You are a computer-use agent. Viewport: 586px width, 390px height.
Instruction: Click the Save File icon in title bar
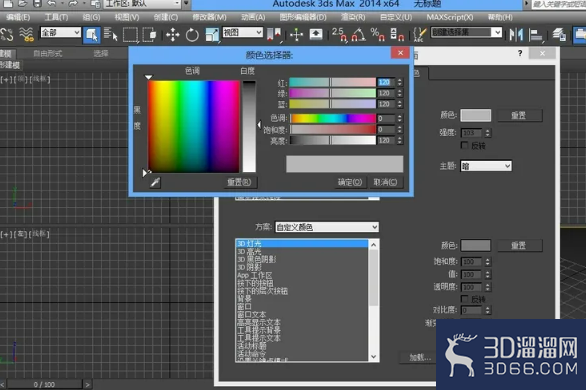pyautogui.click(x=37, y=4)
